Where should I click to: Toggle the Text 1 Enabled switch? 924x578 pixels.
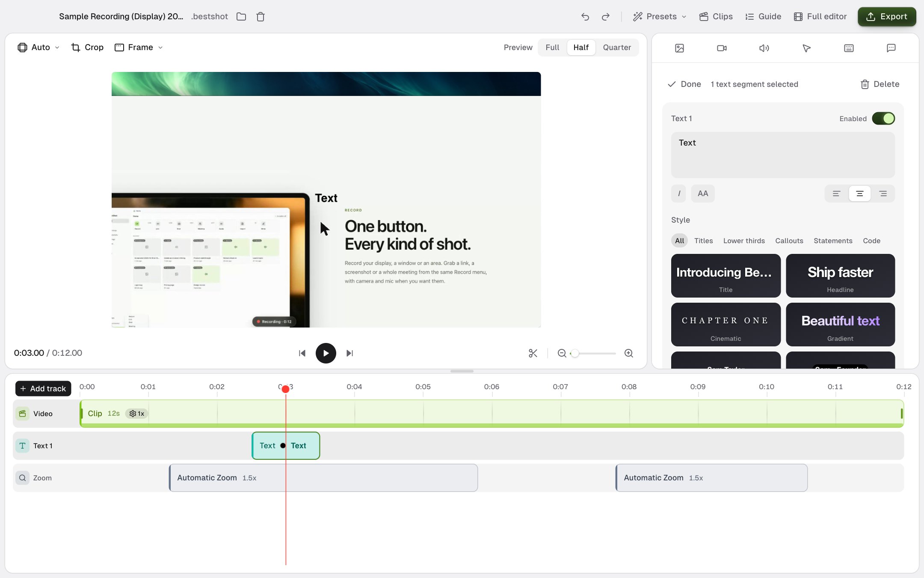pos(883,119)
